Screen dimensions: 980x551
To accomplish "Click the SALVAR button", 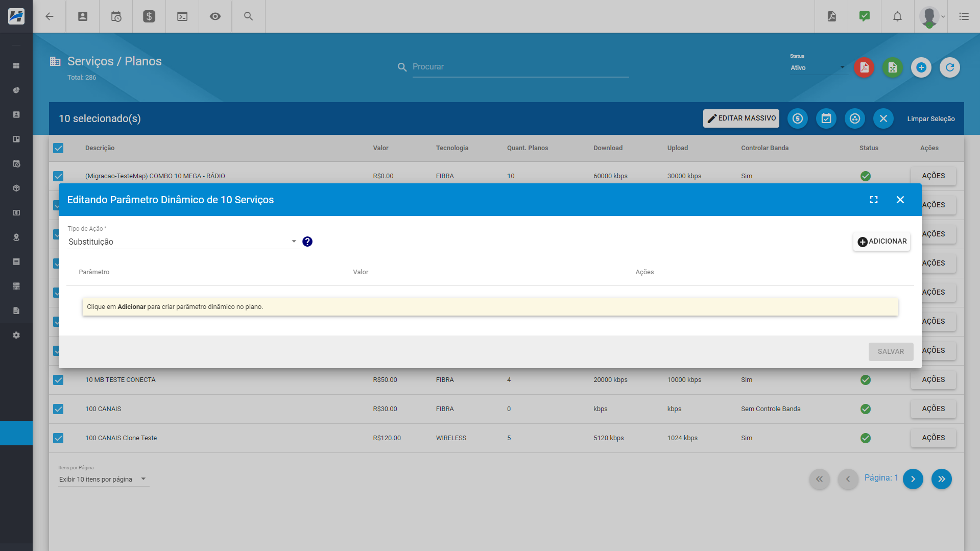I will click(x=891, y=351).
